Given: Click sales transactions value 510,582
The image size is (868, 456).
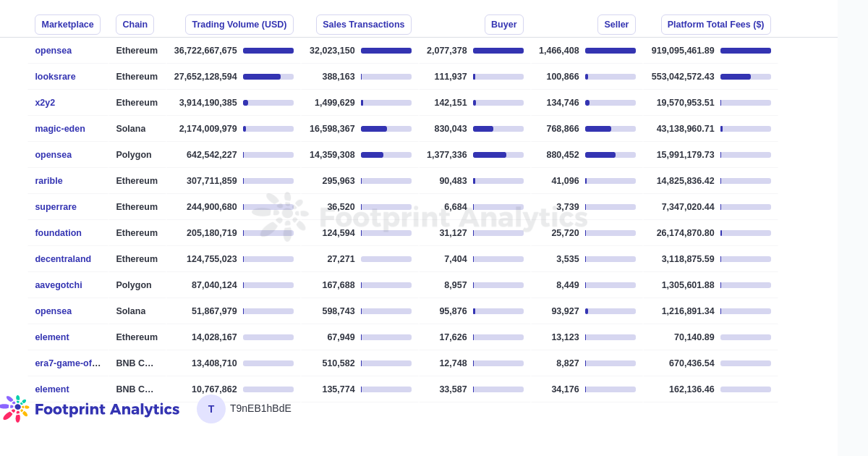Looking at the screenshot, I should point(339,363).
